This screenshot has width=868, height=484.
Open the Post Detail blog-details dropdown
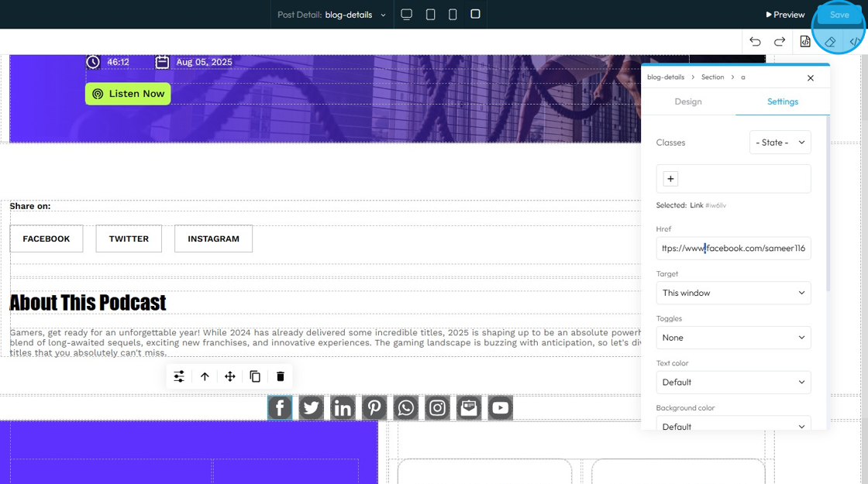(x=331, y=15)
